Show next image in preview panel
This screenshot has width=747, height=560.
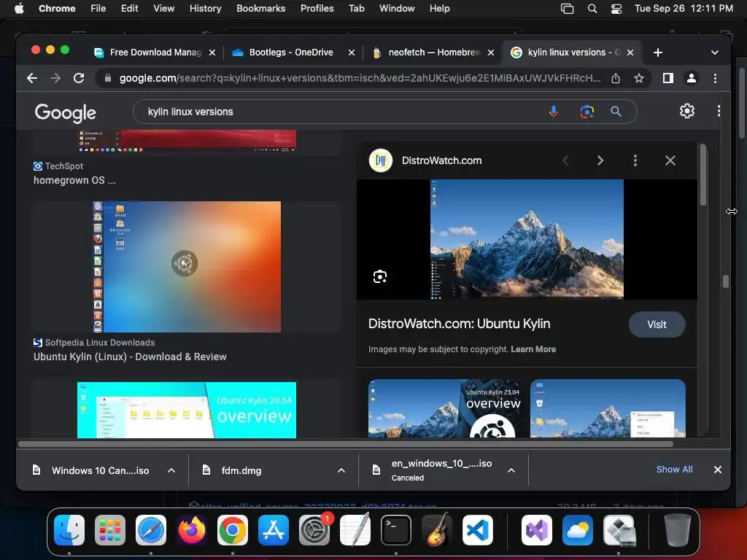tap(600, 160)
